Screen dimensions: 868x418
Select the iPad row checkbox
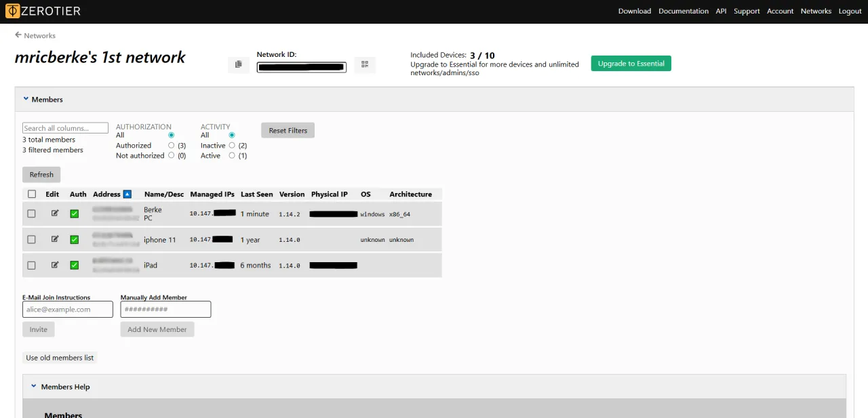pyautogui.click(x=31, y=266)
